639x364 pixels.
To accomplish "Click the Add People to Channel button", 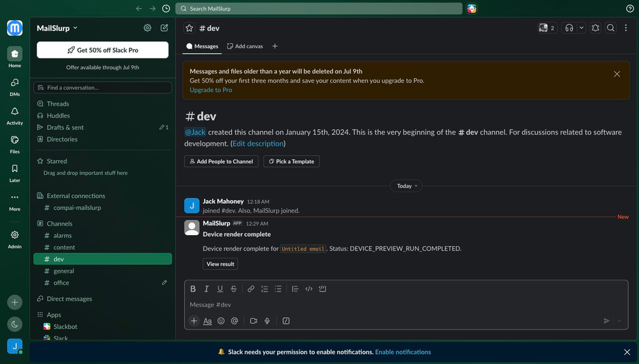I will pyautogui.click(x=222, y=161).
